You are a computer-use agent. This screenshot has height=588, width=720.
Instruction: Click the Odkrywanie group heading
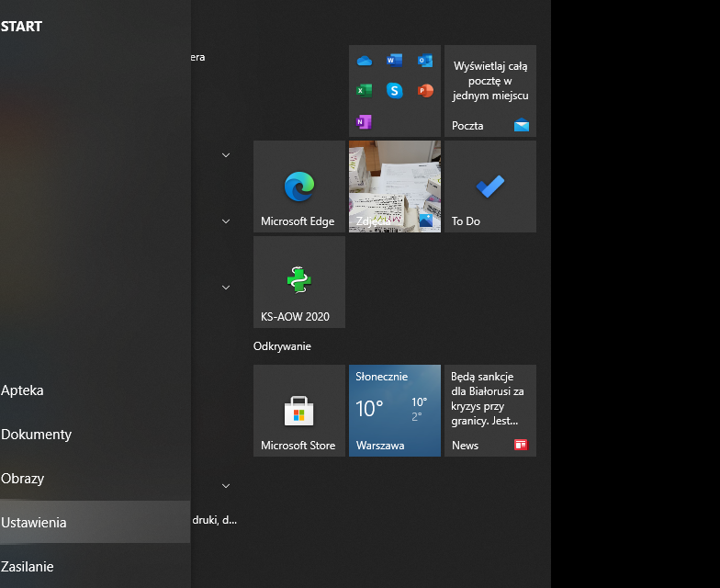click(282, 346)
